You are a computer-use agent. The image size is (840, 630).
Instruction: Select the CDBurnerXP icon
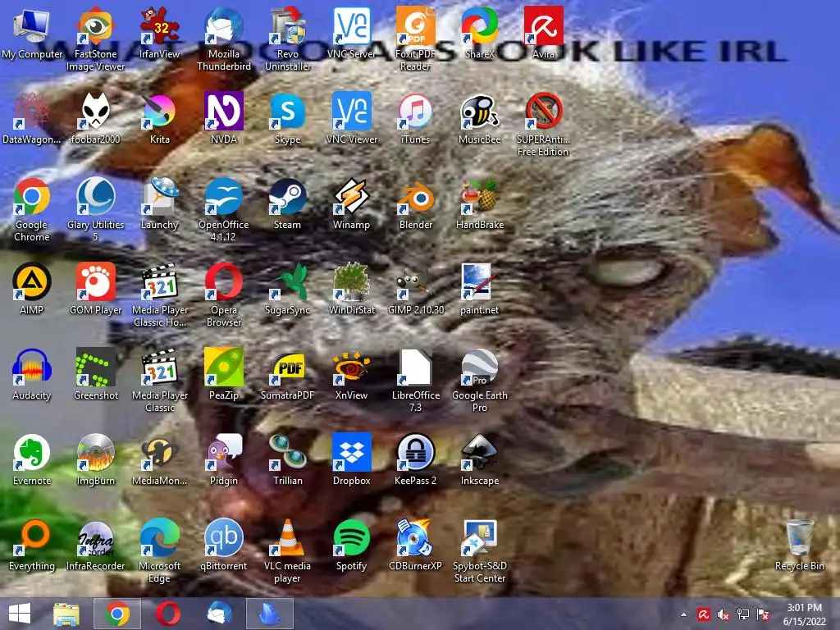click(x=415, y=546)
